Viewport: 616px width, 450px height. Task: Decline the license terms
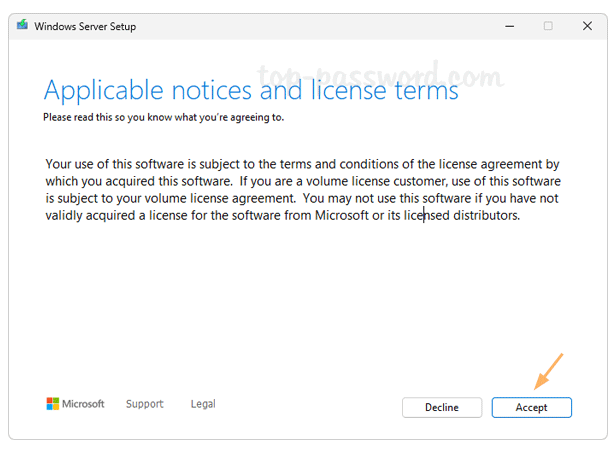tap(442, 407)
